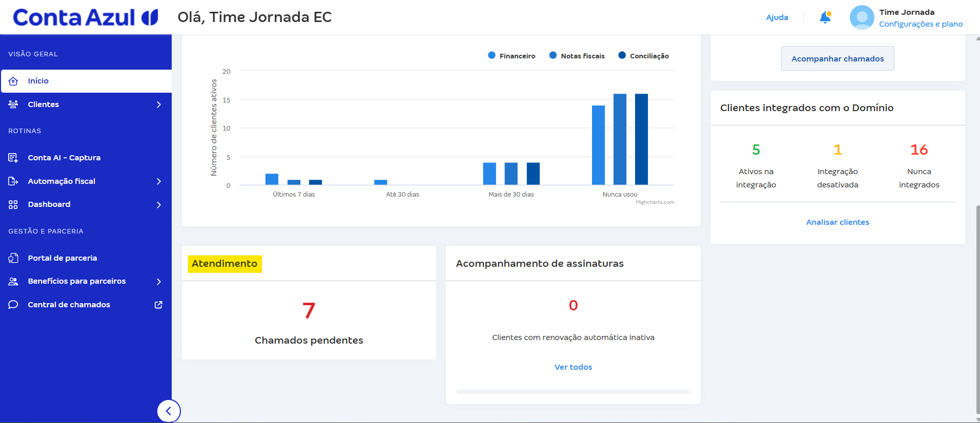
Task: Open the Dashboard menu item
Action: (x=86, y=204)
